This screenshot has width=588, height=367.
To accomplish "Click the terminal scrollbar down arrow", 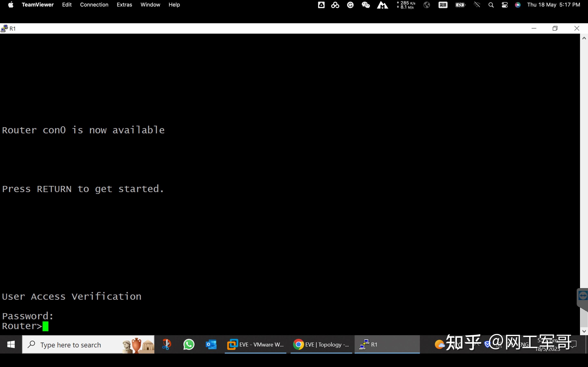I will pos(584,331).
